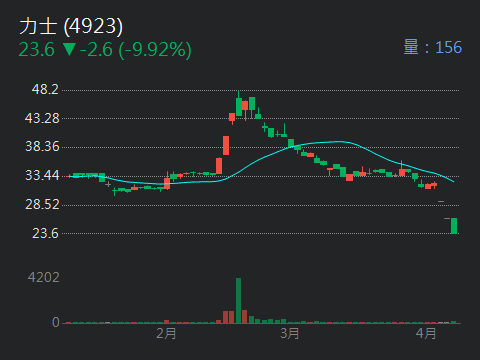Click the 4月 date axis label
Screen dimensions: 480x360
click(x=426, y=333)
